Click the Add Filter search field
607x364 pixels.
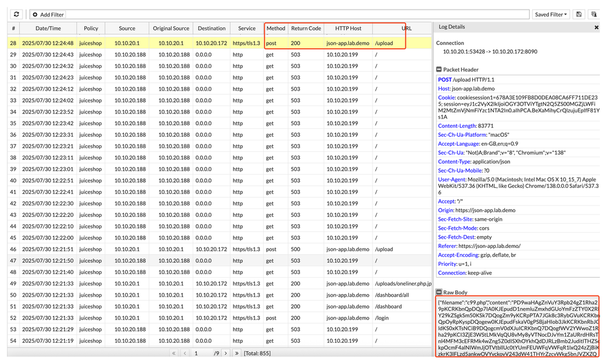click(x=292, y=15)
